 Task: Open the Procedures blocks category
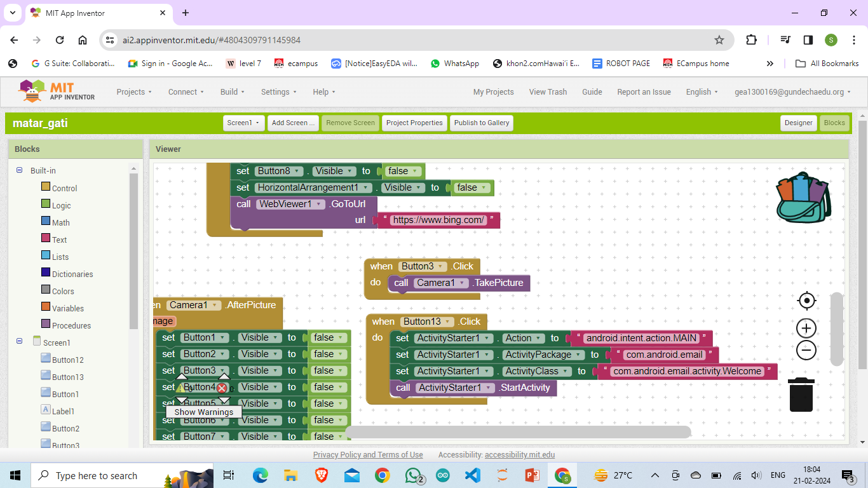click(71, 325)
